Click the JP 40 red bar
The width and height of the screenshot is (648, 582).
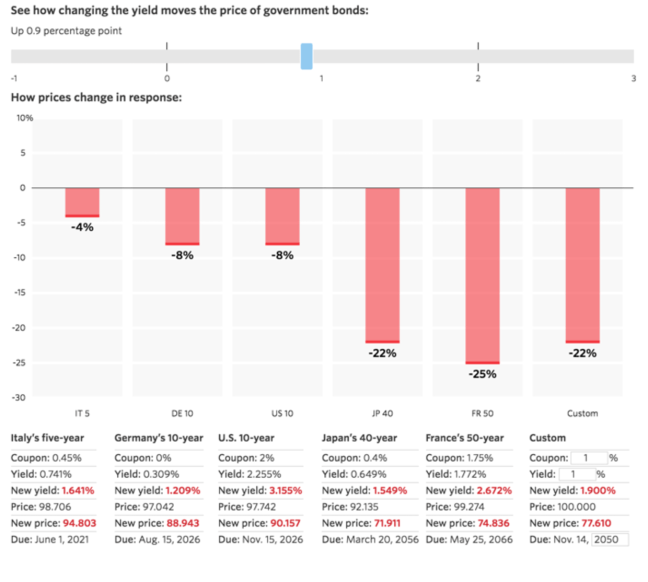click(x=382, y=265)
